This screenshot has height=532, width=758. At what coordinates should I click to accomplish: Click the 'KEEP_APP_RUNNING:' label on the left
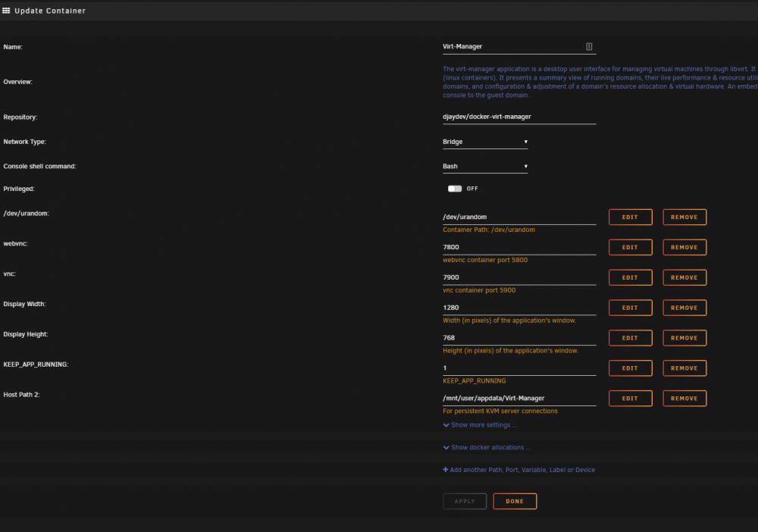coord(36,365)
